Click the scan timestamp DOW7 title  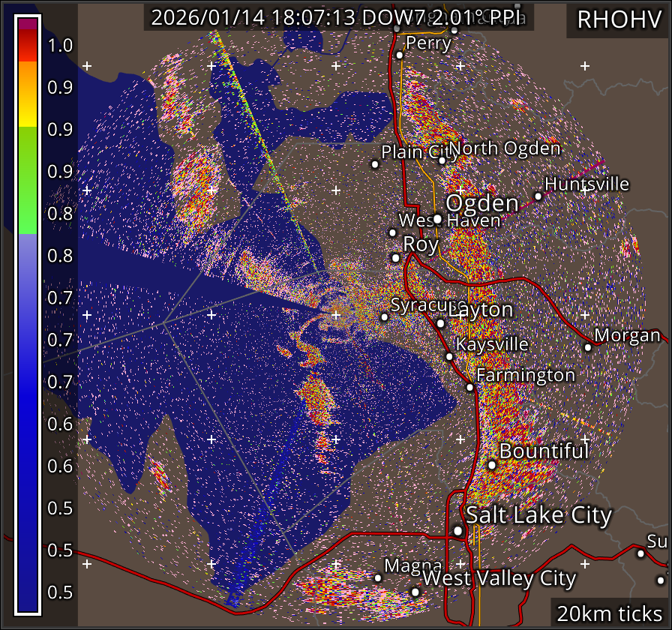pos(339,18)
